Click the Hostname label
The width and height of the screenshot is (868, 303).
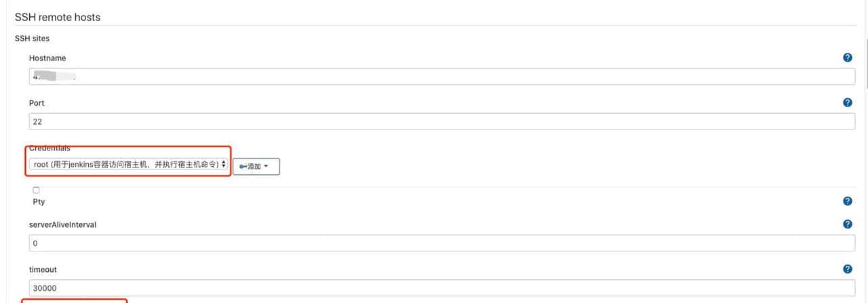[47, 58]
